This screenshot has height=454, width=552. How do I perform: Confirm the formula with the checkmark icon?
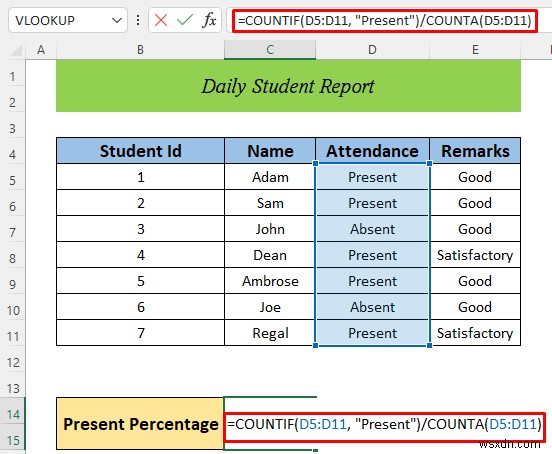pos(184,20)
